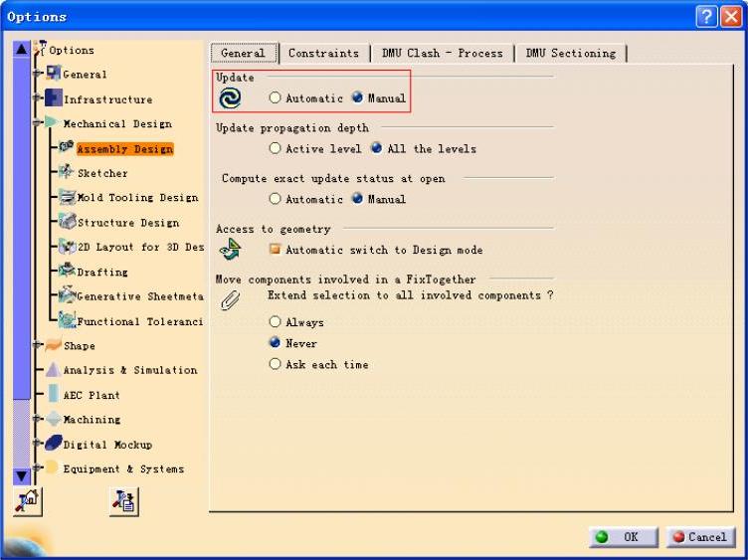
Task: Click the Digital Mockup icon
Action: [54, 443]
